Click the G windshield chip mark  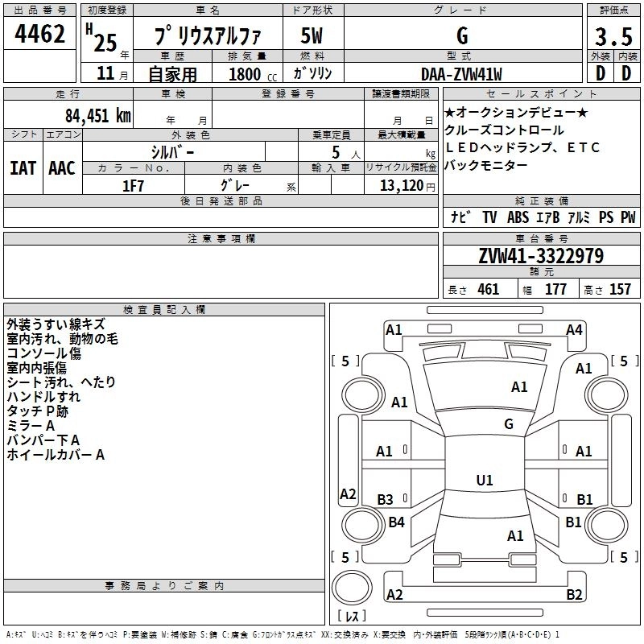508,423
